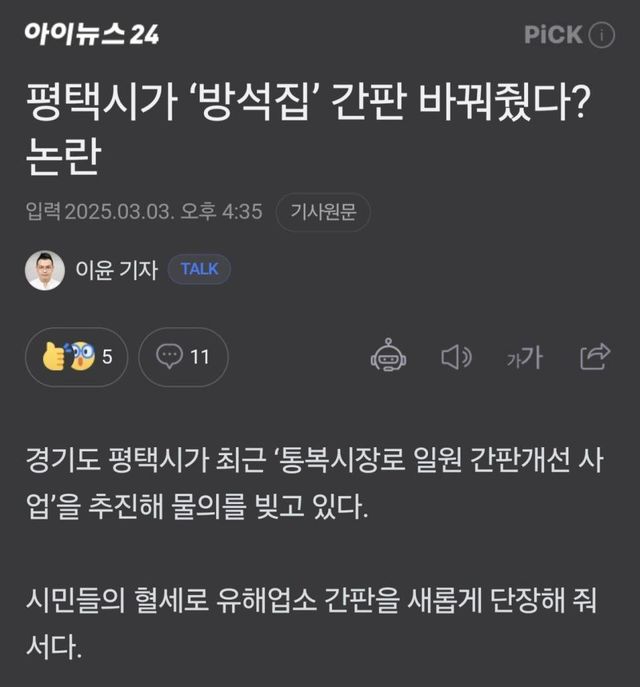This screenshot has width=640, height=687.
Task: Change text size with the 가가 icon
Action: 524,357
